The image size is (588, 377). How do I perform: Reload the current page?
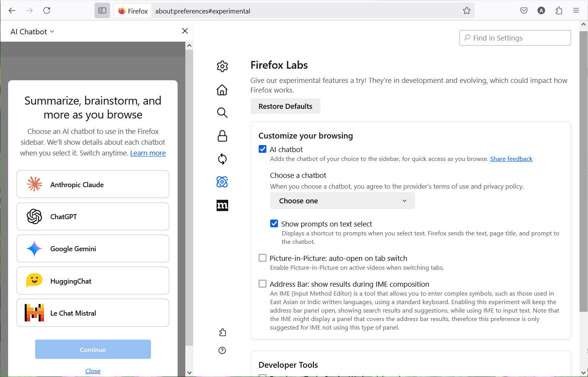(x=47, y=10)
